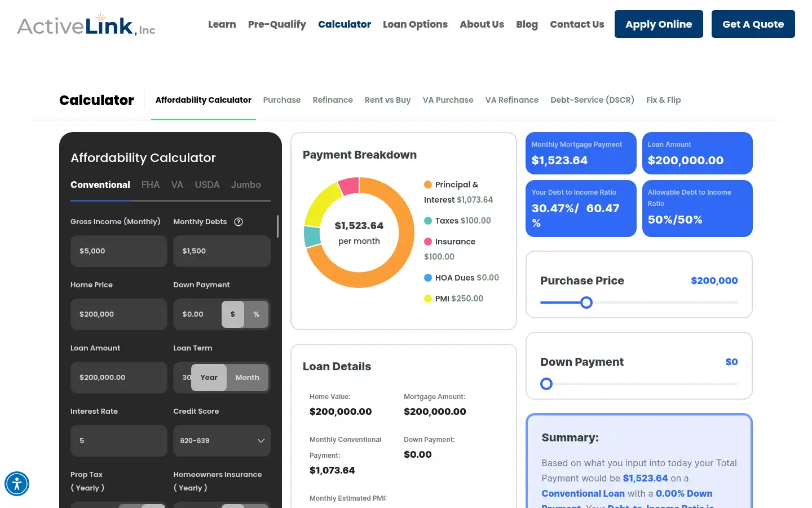Click the Down Payment slider handle

(x=546, y=384)
